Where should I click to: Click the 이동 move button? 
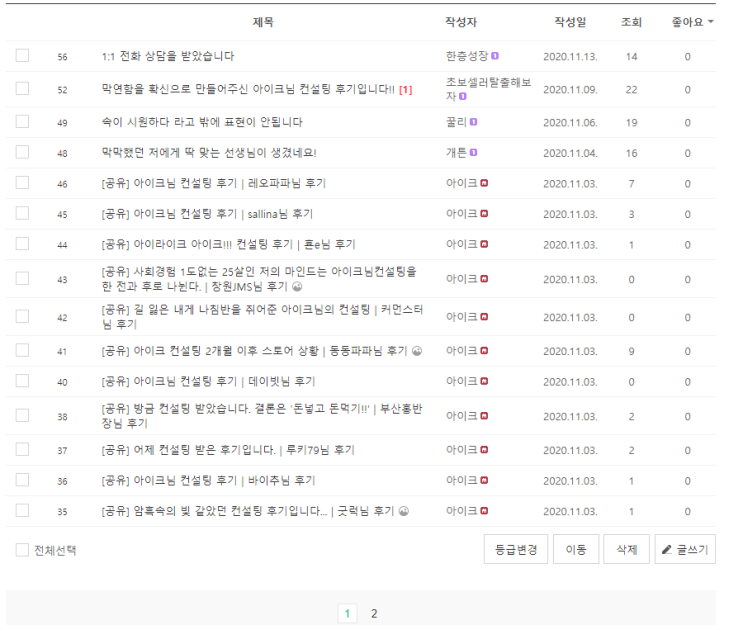point(576,550)
